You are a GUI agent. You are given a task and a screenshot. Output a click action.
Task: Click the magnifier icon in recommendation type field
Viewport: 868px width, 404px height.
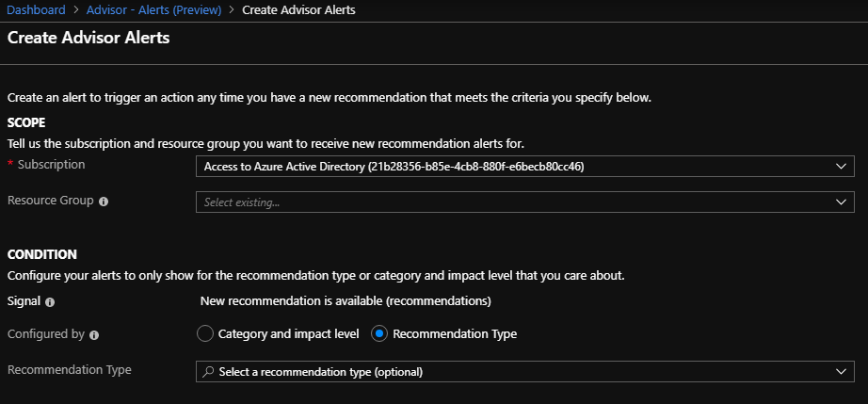coord(209,372)
